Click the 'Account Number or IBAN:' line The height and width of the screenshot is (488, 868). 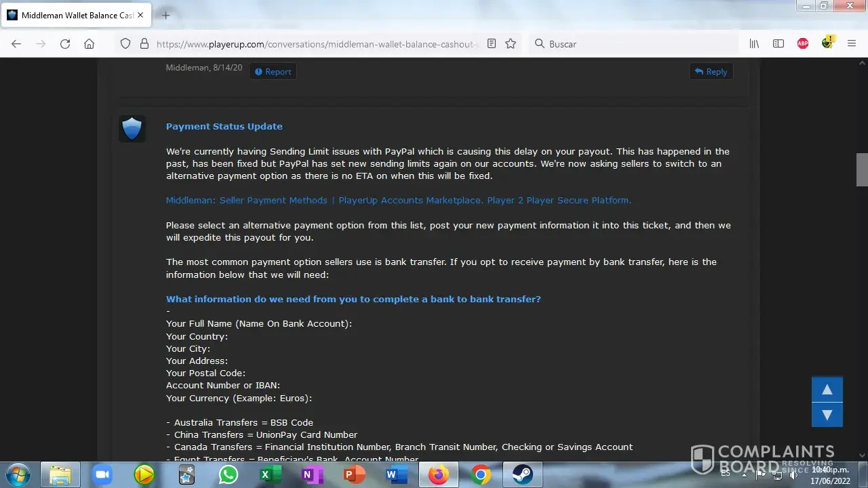coord(223,386)
